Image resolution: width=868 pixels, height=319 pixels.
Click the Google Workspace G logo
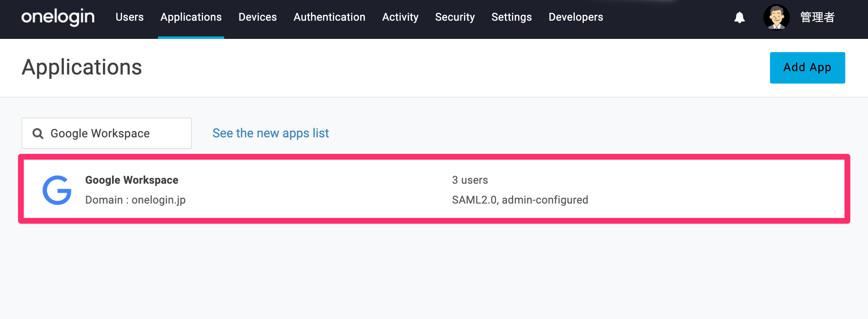pyautogui.click(x=57, y=190)
